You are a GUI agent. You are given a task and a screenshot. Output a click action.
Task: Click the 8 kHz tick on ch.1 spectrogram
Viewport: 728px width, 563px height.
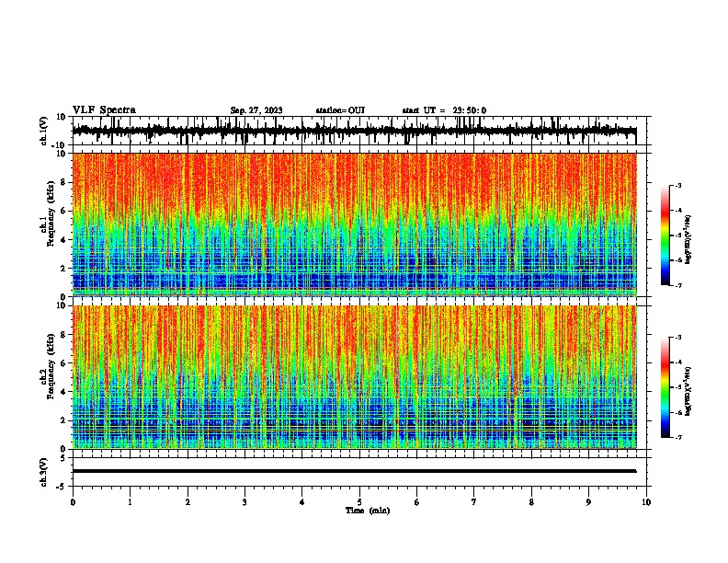[x=64, y=182]
